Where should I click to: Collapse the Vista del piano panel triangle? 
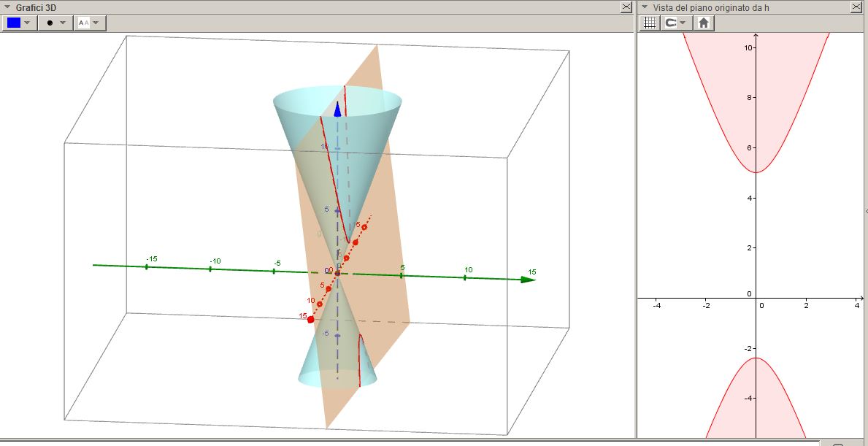(645, 7)
